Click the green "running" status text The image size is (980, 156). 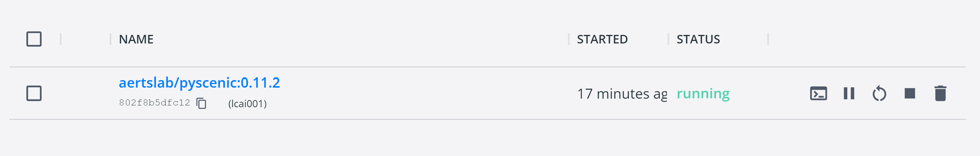coord(703,94)
